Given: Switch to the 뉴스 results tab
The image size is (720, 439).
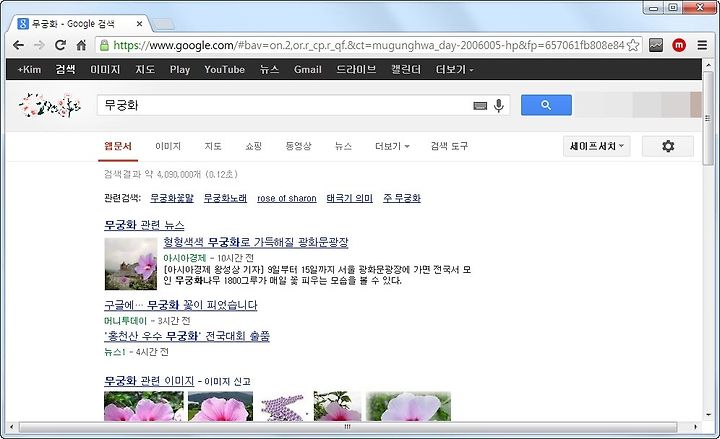Looking at the screenshot, I should pos(343,146).
